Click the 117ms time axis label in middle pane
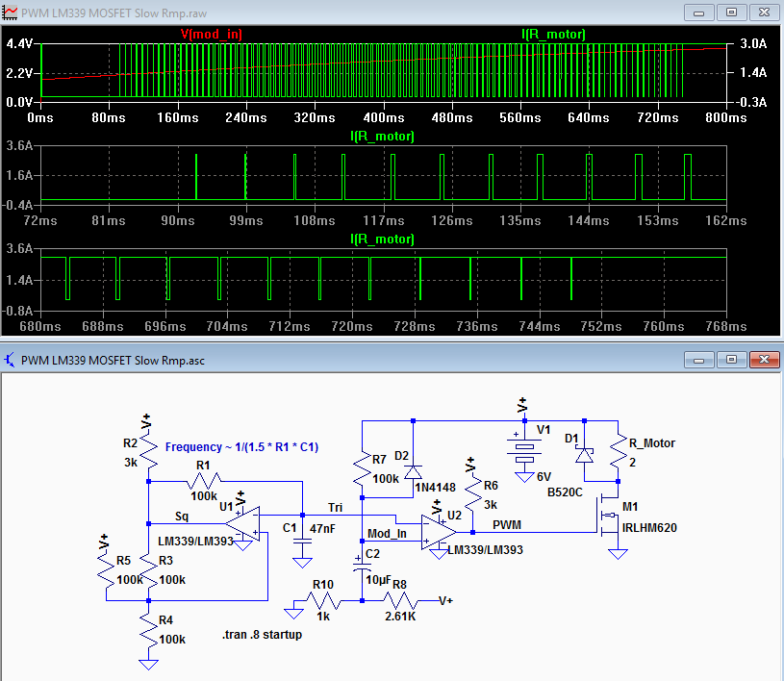 pos(384,220)
